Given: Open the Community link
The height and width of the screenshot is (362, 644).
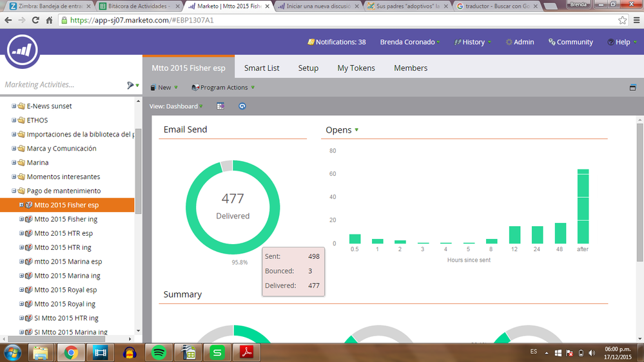Looking at the screenshot, I should [x=571, y=42].
